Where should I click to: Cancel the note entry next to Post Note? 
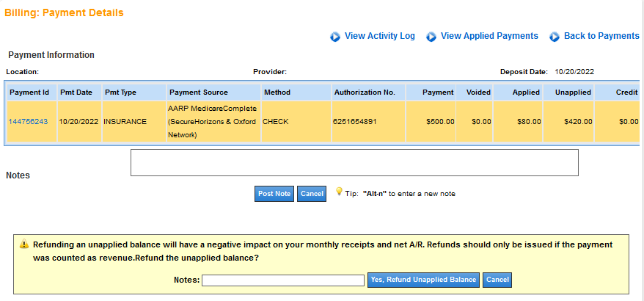[312, 194]
